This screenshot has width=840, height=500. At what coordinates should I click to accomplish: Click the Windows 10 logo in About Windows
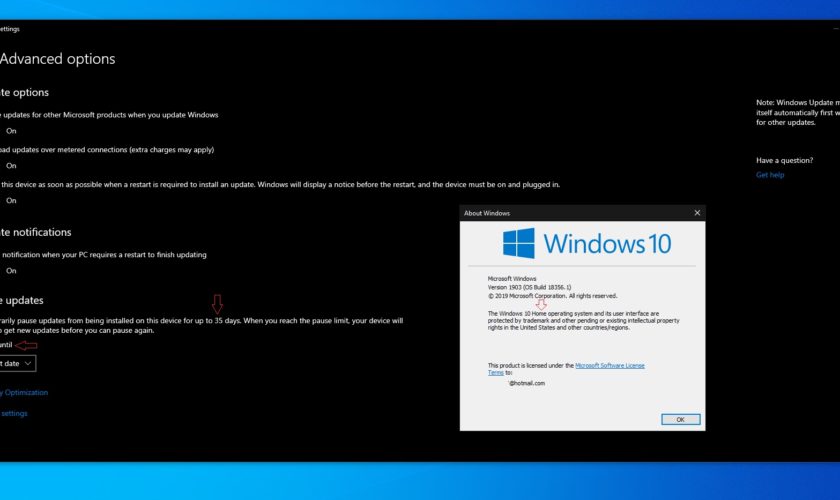tap(586, 244)
